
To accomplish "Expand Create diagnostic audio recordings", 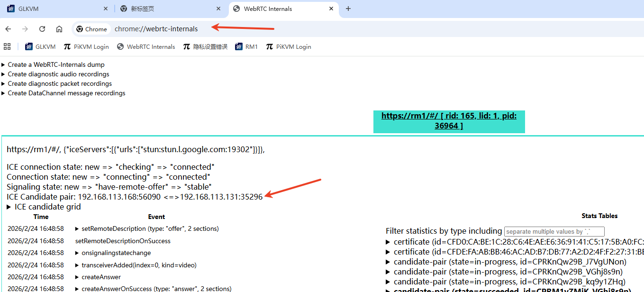I will coord(58,74).
